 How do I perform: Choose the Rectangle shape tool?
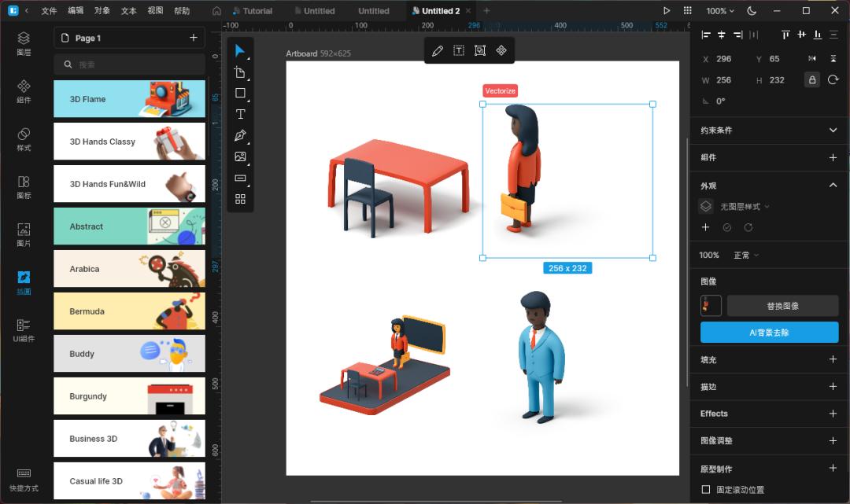[x=240, y=93]
